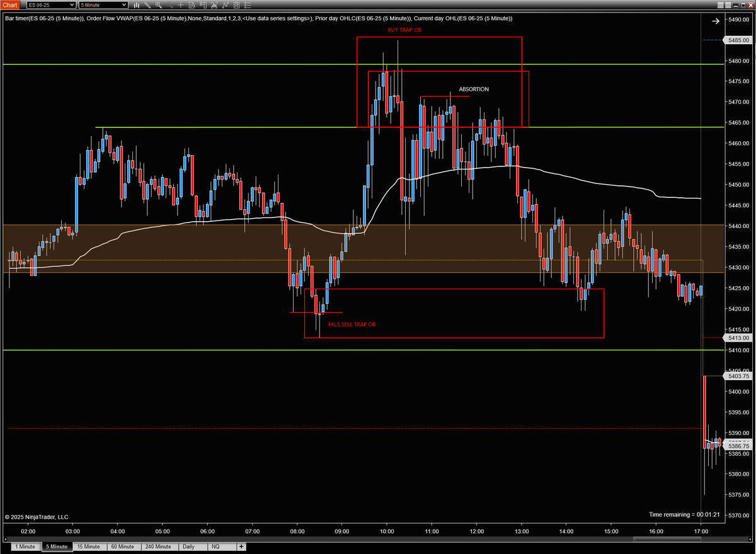The image size is (756, 554).
Task: Show the data box window
Action: (192, 5)
